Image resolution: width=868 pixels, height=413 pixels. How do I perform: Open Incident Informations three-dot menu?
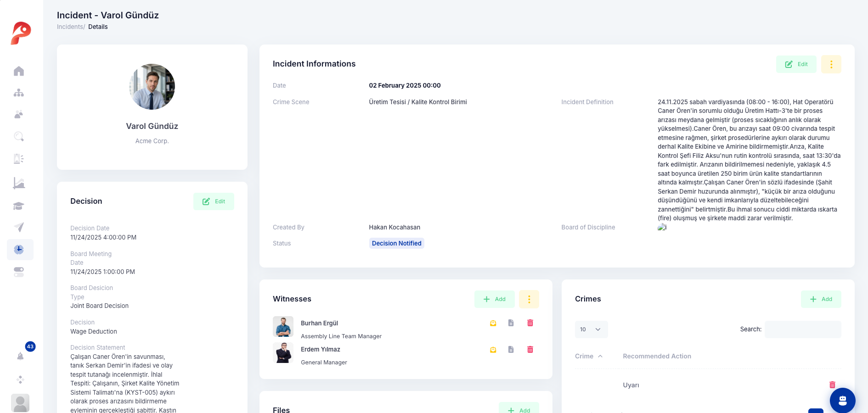click(831, 64)
